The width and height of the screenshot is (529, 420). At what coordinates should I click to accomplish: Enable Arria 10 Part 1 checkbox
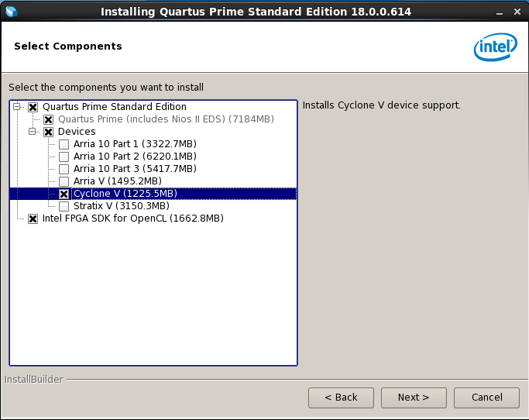coord(64,144)
